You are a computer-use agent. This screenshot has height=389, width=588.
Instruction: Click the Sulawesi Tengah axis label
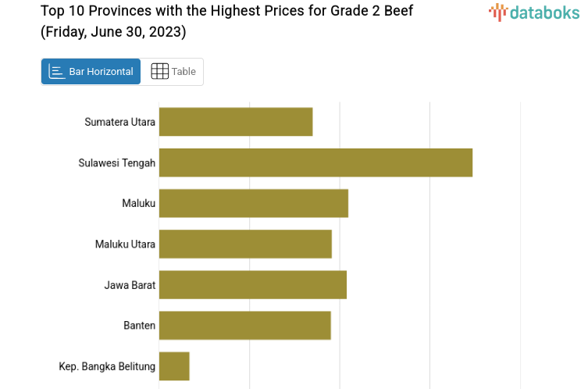(117, 162)
